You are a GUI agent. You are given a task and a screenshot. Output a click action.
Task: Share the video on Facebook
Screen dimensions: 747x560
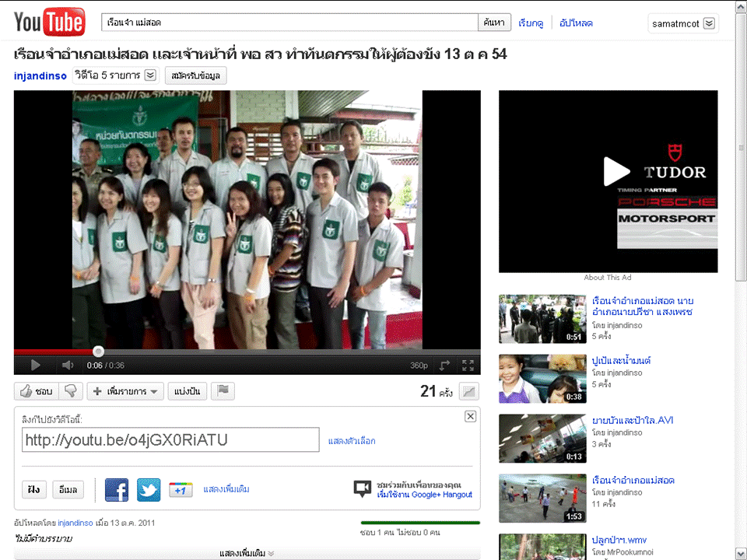click(117, 489)
